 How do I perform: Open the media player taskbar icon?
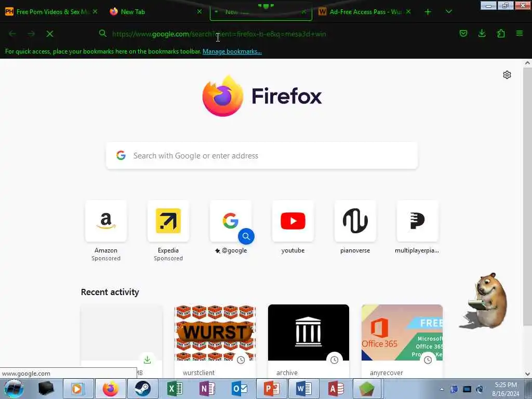(78, 389)
